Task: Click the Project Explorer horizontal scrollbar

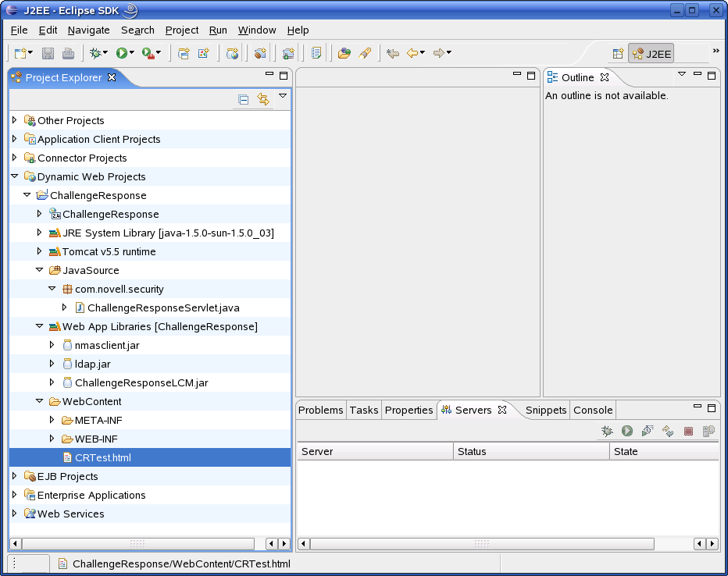Action: (x=137, y=543)
